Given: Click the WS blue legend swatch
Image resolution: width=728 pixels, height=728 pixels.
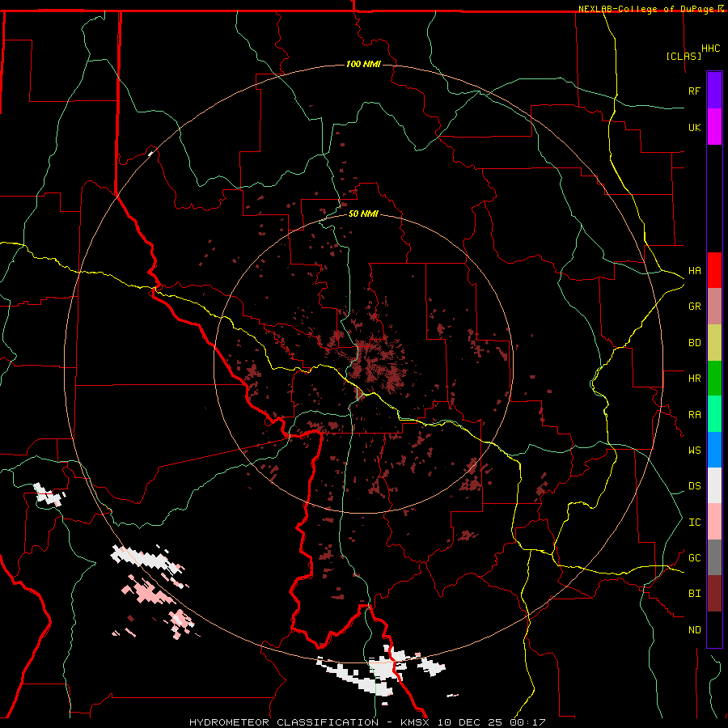Looking at the screenshot, I should (x=714, y=450).
